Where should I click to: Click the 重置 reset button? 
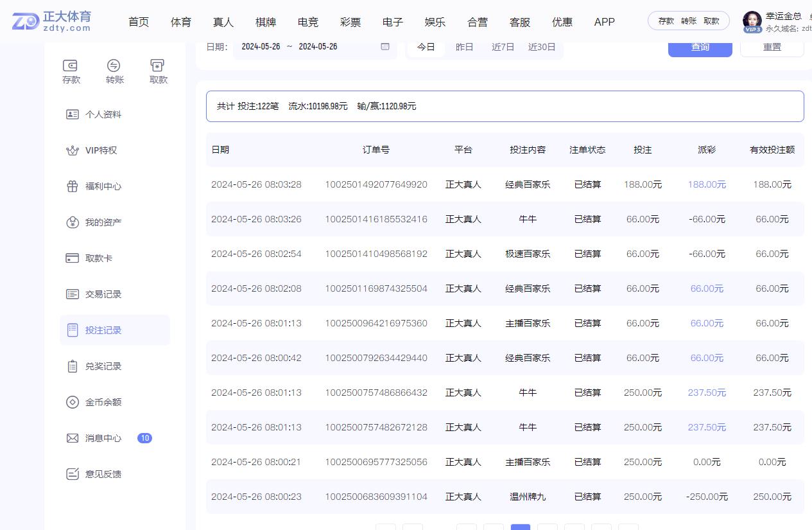pyautogui.click(x=772, y=48)
